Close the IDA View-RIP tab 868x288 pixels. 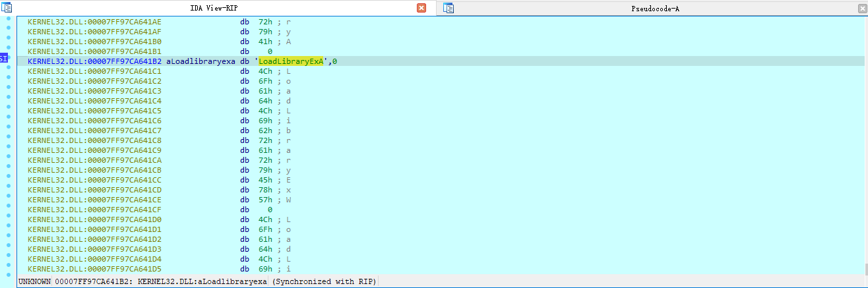tap(421, 8)
